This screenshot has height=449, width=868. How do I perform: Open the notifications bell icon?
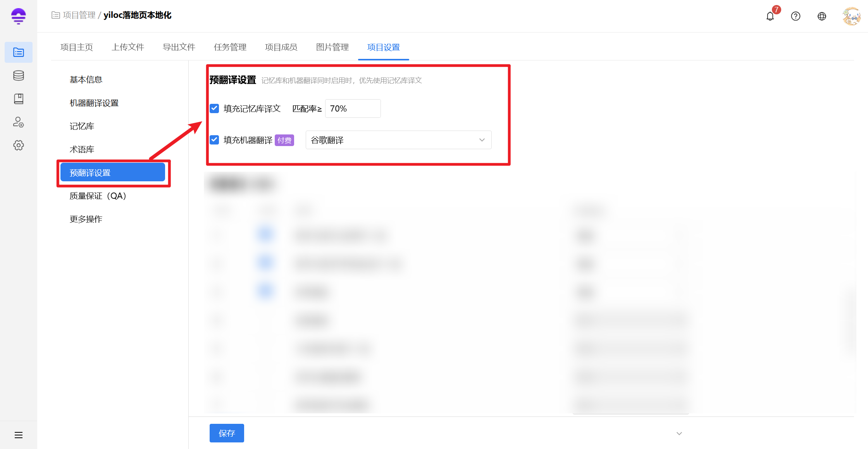coord(770,16)
